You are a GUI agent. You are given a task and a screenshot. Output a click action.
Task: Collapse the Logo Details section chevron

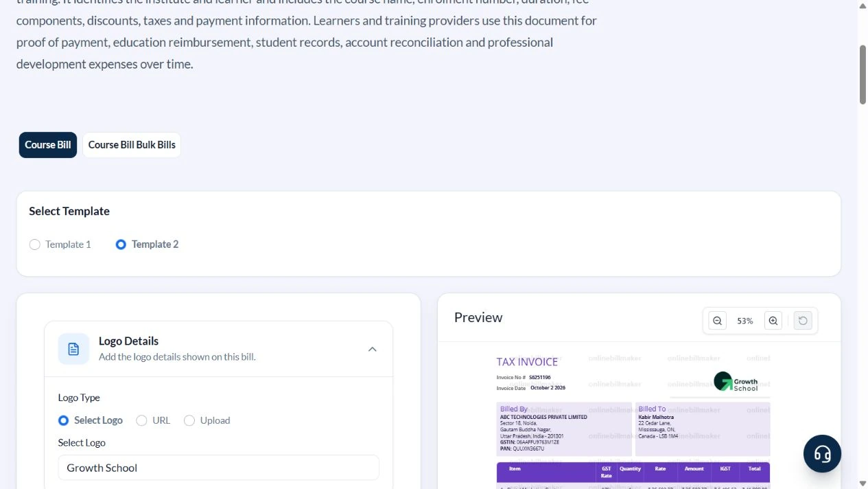372,349
